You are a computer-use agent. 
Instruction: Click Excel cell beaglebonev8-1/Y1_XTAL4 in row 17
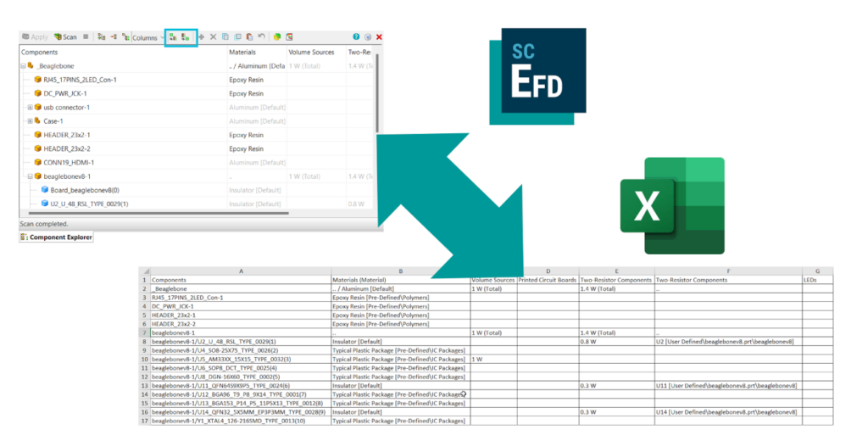tap(241, 421)
